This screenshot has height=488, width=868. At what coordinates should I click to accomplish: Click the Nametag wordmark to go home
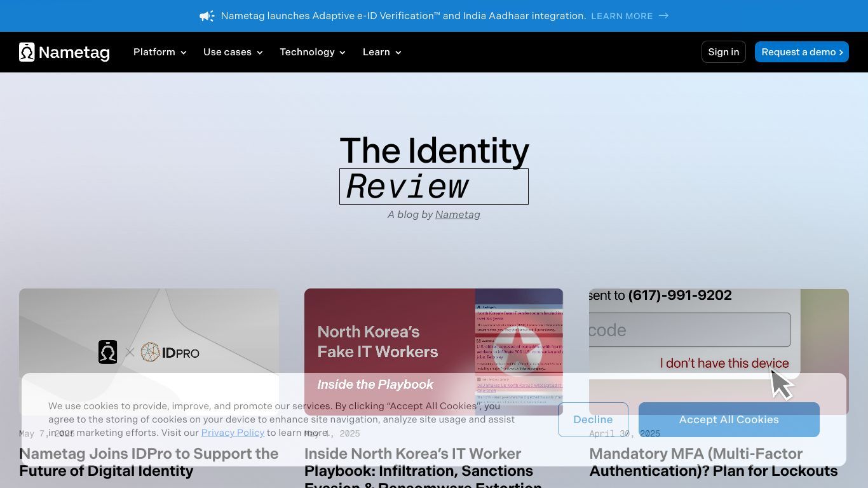(74, 52)
